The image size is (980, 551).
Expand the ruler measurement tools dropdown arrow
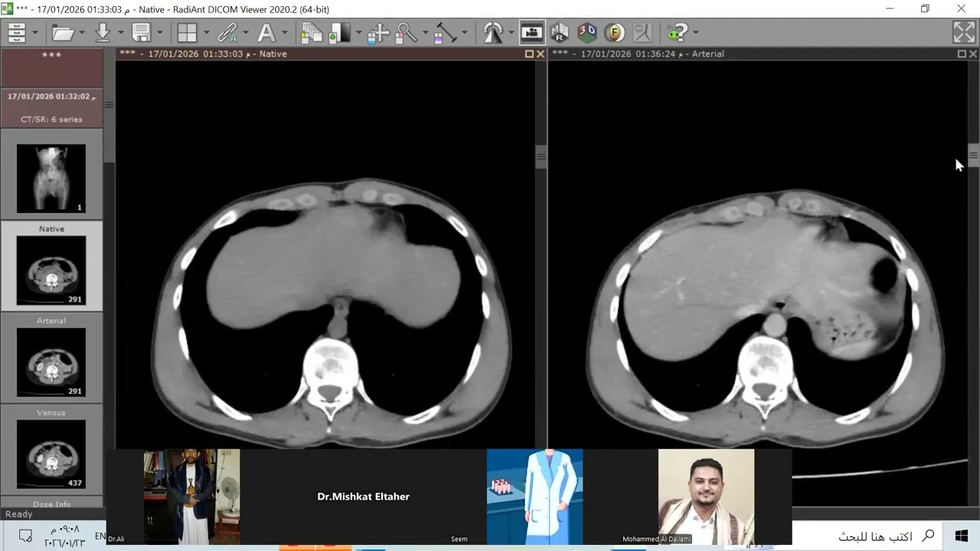point(464,33)
